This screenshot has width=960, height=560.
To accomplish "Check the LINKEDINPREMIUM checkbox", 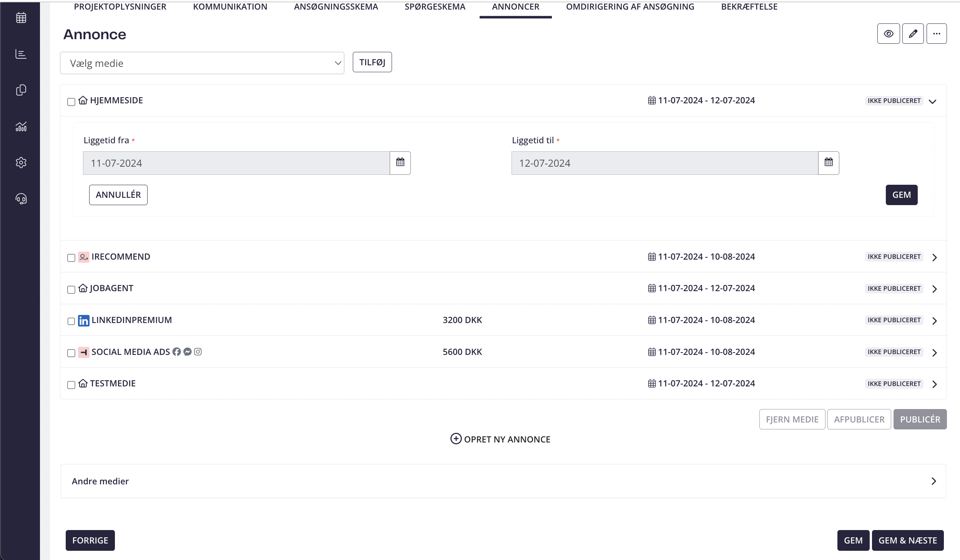I will pyautogui.click(x=71, y=321).
